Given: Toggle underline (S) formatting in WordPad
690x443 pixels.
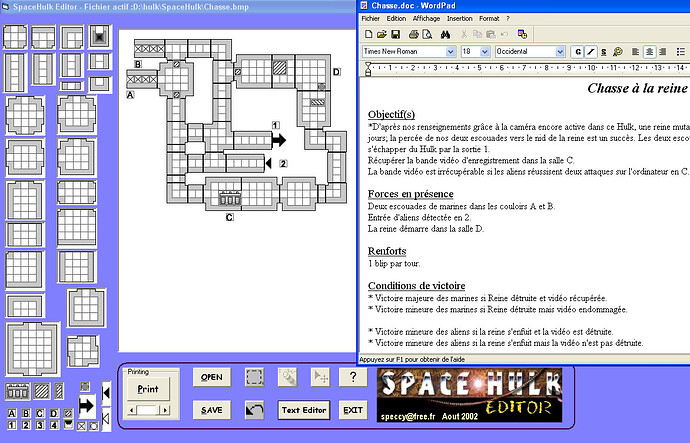Looking at the screenshot, I should point(604,52).
